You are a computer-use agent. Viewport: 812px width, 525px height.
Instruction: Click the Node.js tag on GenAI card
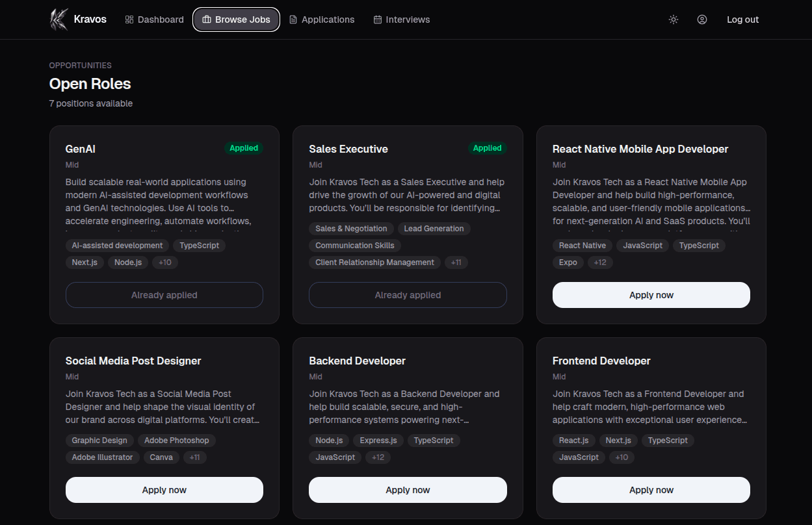pyautogui.click(x=128, y=262)
